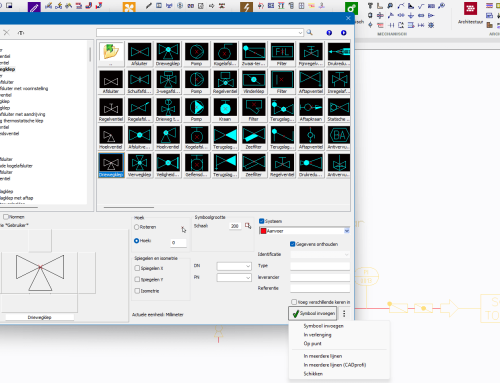Click the grey X delete icon in dialog toolbar
The image size is (500, 383).
(6, 33)
